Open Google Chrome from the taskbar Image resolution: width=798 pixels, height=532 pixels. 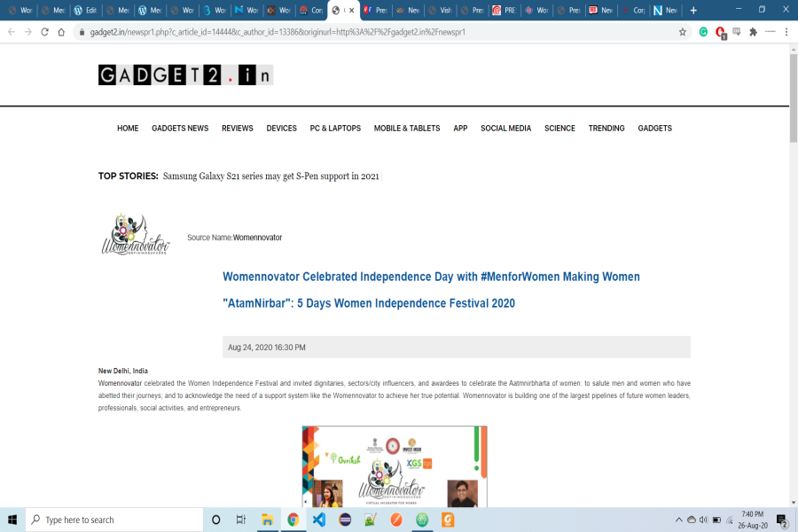tap(293, 520)
